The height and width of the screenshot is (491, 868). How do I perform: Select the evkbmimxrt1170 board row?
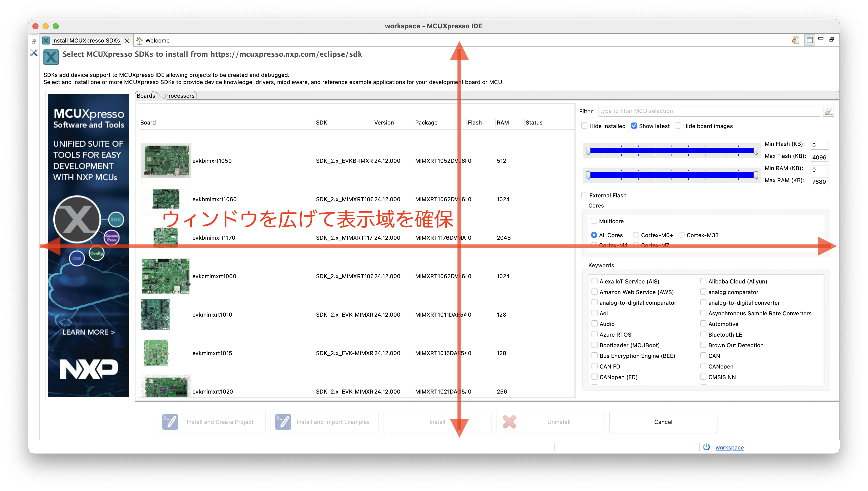356,237
